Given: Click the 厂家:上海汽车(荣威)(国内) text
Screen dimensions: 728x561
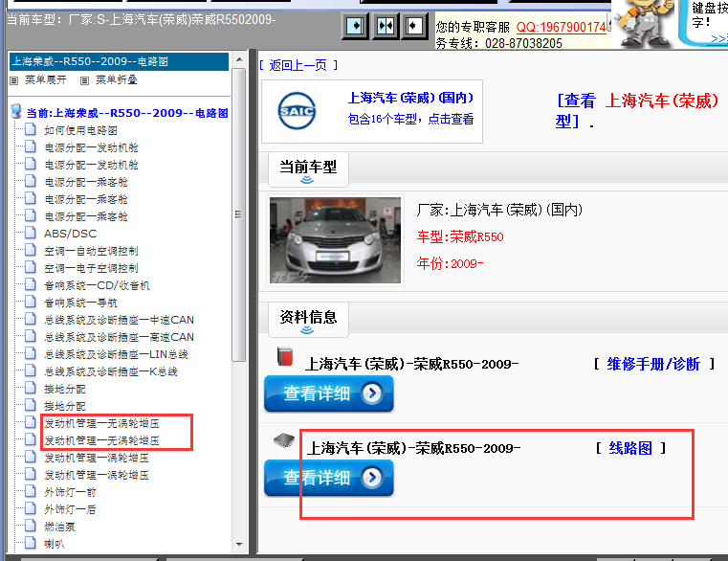Looking at the screenshot, I should pyautogui.click(x=499, y=210).
